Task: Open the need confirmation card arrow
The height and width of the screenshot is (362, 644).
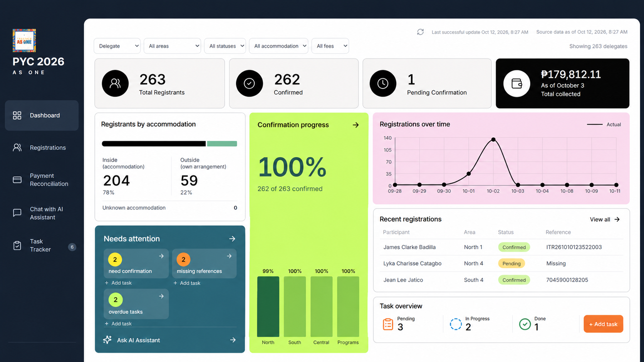Action: 161,256
